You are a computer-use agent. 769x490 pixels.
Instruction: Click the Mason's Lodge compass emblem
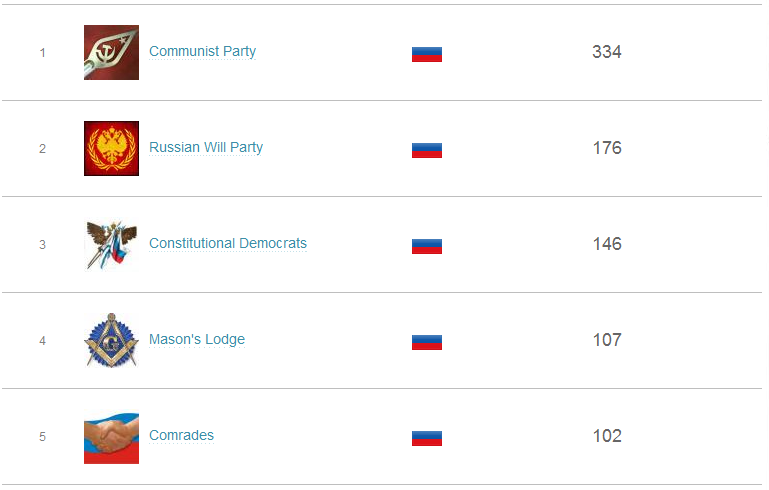(111, 340)
